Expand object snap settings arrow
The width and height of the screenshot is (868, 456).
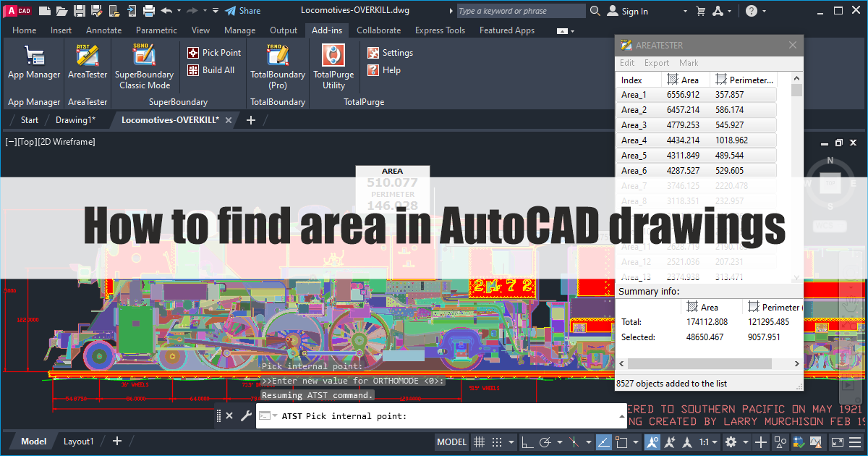tap(636, 442)
